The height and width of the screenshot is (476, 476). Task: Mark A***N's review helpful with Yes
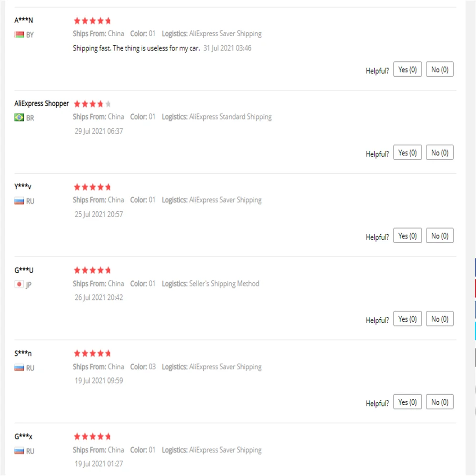coord(407,69)
